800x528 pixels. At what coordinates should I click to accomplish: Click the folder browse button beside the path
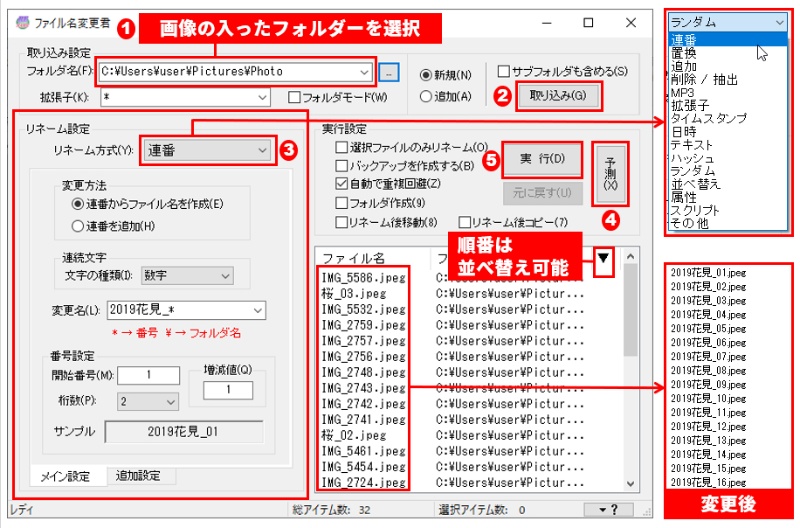click(x=390, y=72)
